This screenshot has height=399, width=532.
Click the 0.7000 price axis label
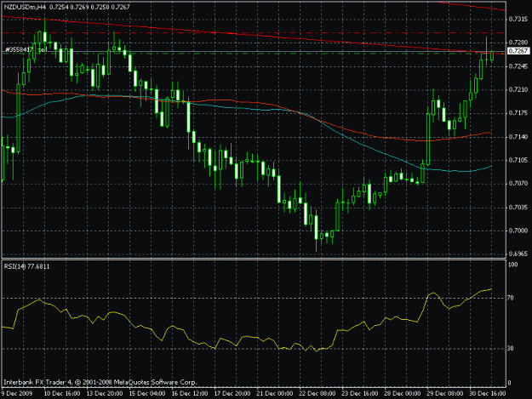[518, 231]
